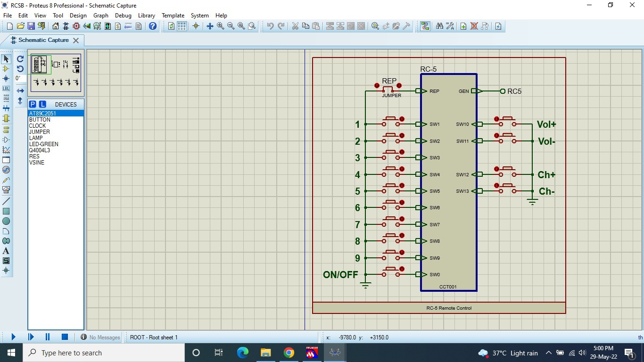Click the Zoom In magnifier
644x362 pixels.
coord(220,26)
